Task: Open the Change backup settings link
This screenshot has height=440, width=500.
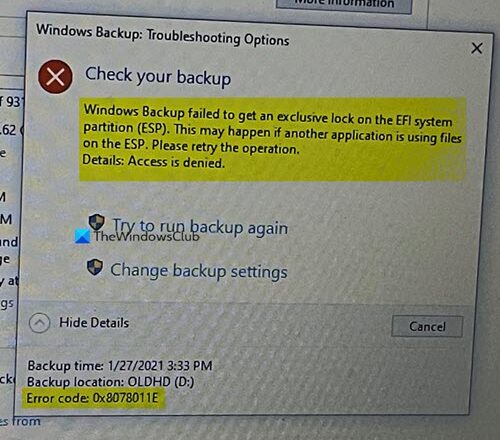Action: point(199,271)
